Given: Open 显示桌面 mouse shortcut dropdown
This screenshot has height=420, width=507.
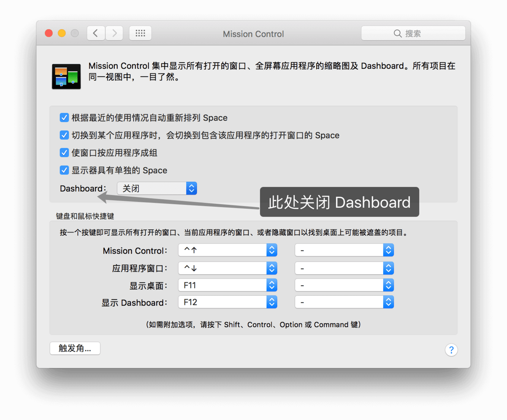Looking at the screenshot, I should coord(344,285).
